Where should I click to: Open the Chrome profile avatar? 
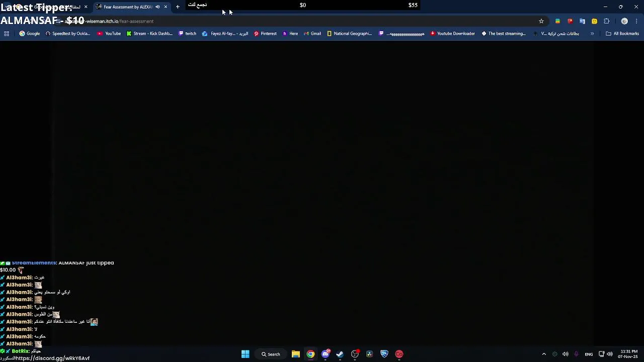[x=624, y=21]
